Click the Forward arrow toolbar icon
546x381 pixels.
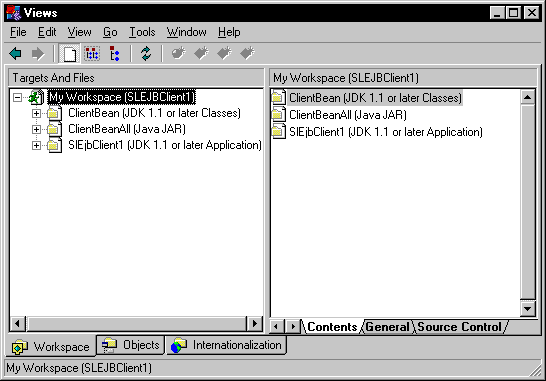coord(38,54)
